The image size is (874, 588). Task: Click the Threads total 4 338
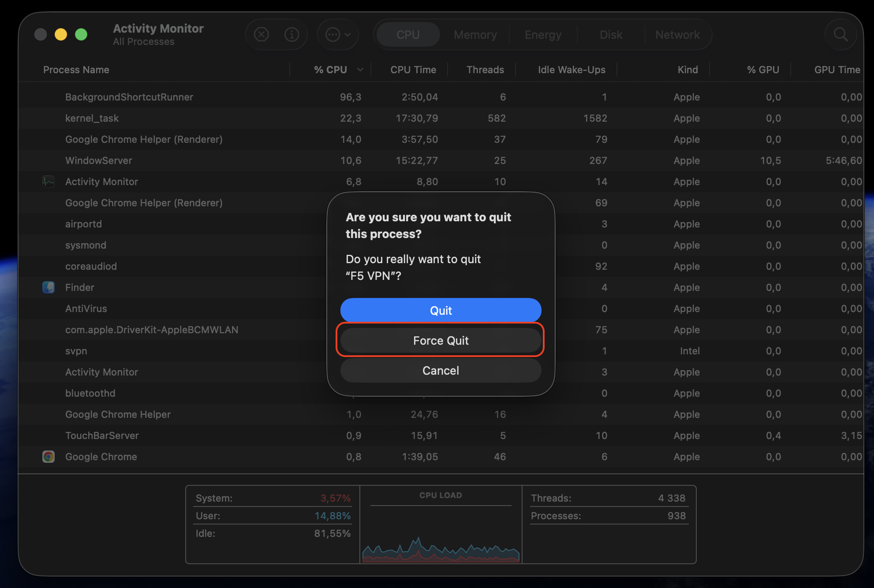pos(672,498)
